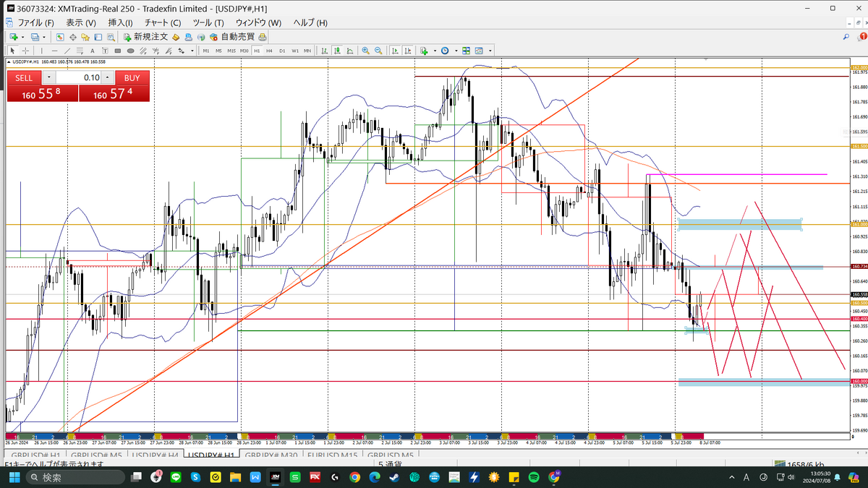868x488 pixels.
Task: Switch timeframe to M30
Action: [244, 51]
